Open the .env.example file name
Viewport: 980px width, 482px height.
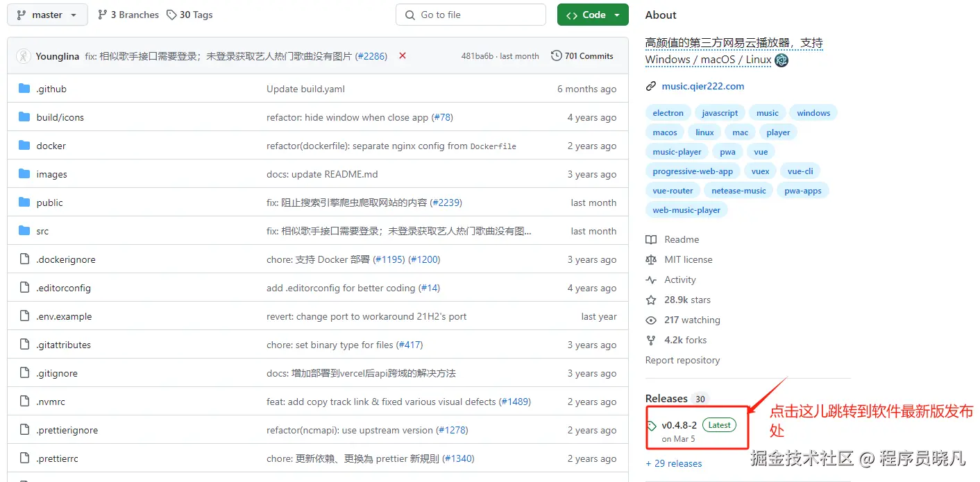64,316
